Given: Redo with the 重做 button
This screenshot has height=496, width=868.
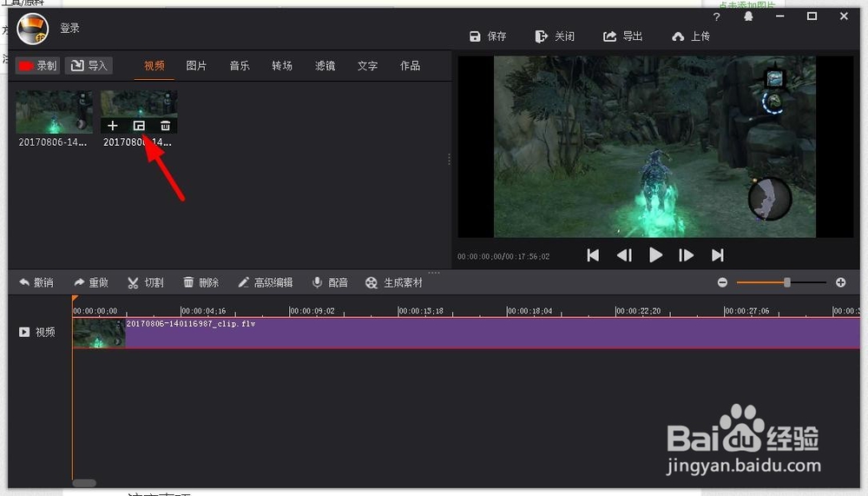Looking at the screenshot, I should 91,282.
